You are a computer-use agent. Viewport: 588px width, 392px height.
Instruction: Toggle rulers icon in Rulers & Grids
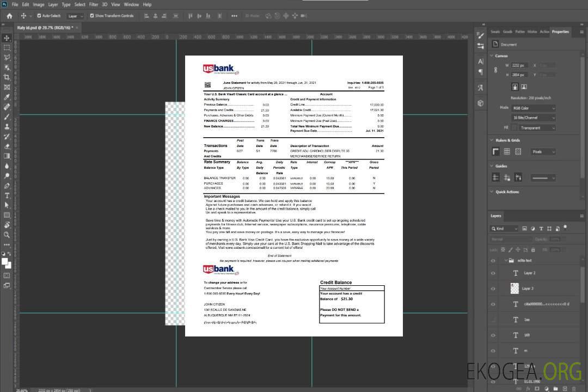point(495,151)
